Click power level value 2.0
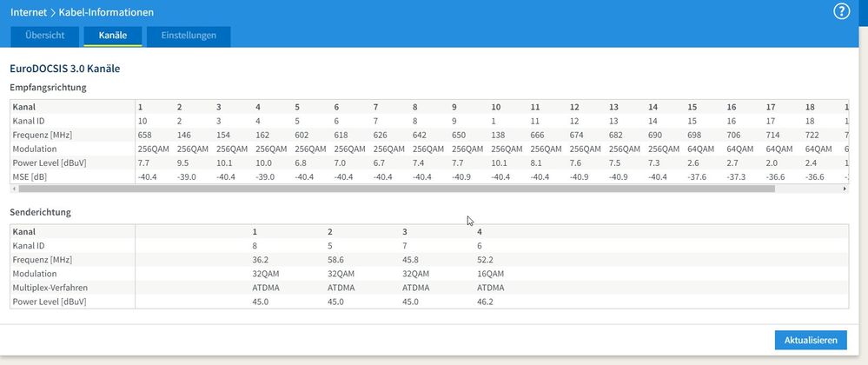This screenshot has height=365, width=868. [772, 163]
